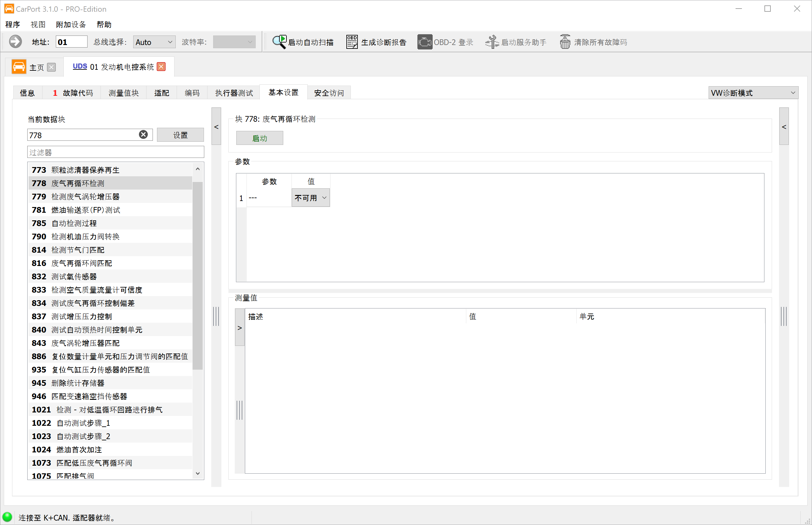The height and width of the screenshot is (525, 812).
Task: Select block 946 匹配变速箱空挡传感器
Action: click(x=110, y=396)
